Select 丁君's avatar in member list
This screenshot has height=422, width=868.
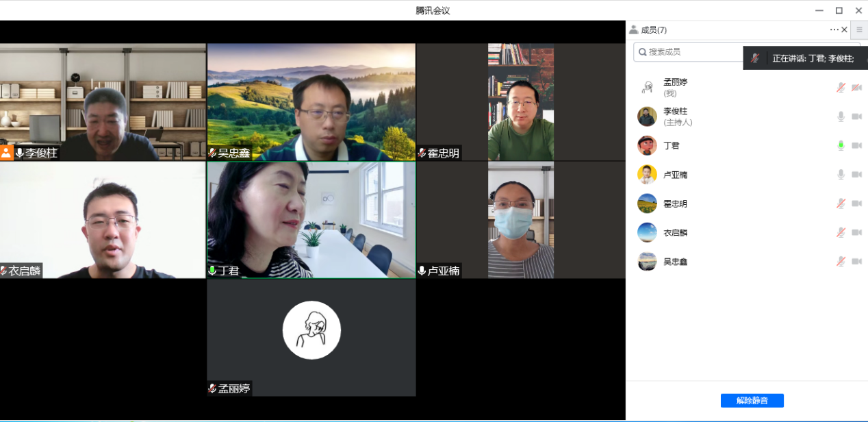pyautogui.click(x=647, y=145)
